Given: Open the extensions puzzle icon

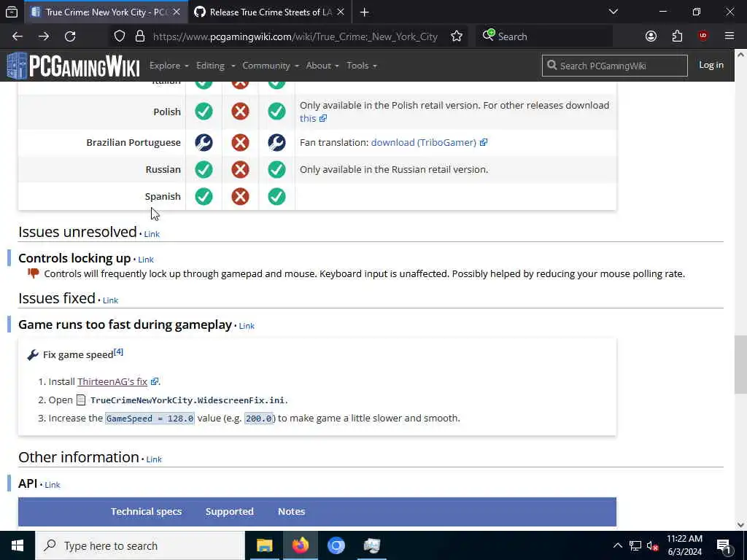Looking at the screenshot, I should (677, 36).
